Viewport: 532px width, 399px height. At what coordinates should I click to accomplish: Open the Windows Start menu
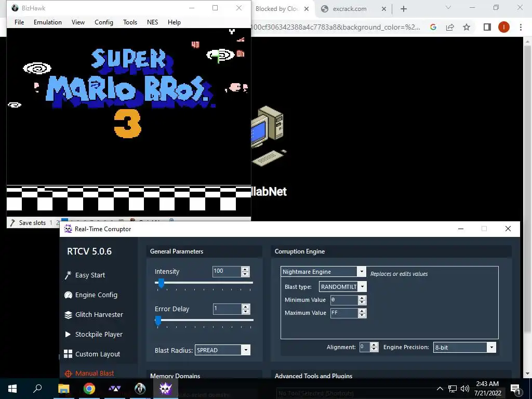[x=12, y=389]
